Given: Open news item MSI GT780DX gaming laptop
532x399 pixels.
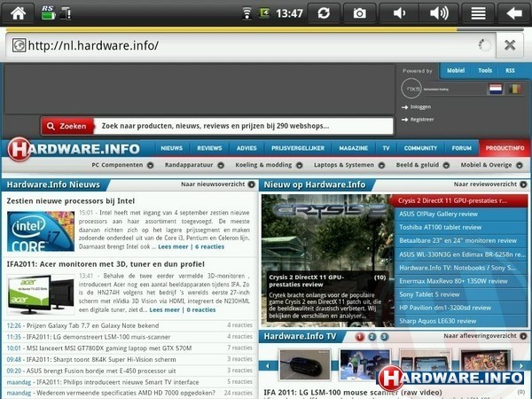Looking at the screenshot, I should [109, 348].
